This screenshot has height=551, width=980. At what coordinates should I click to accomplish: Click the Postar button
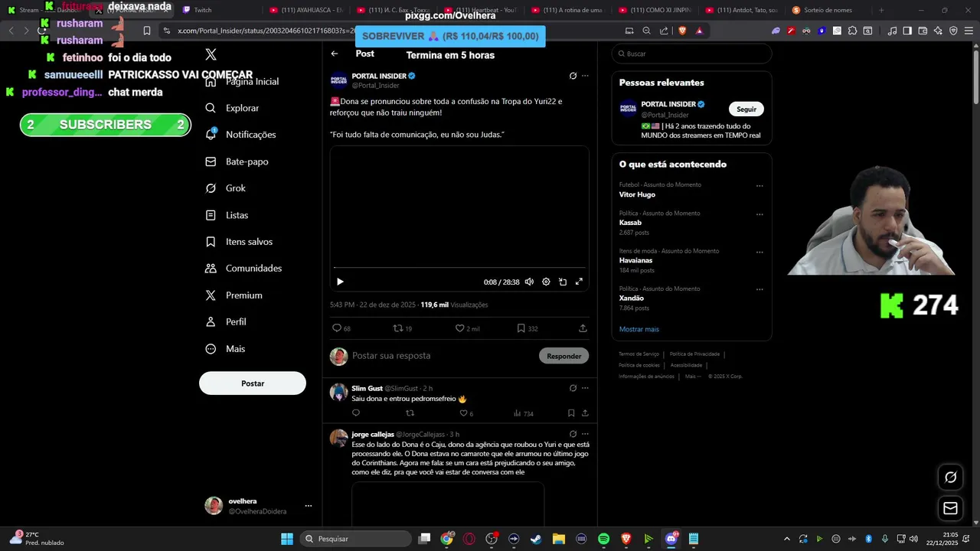pyautogui.click(x=253, y=383)
